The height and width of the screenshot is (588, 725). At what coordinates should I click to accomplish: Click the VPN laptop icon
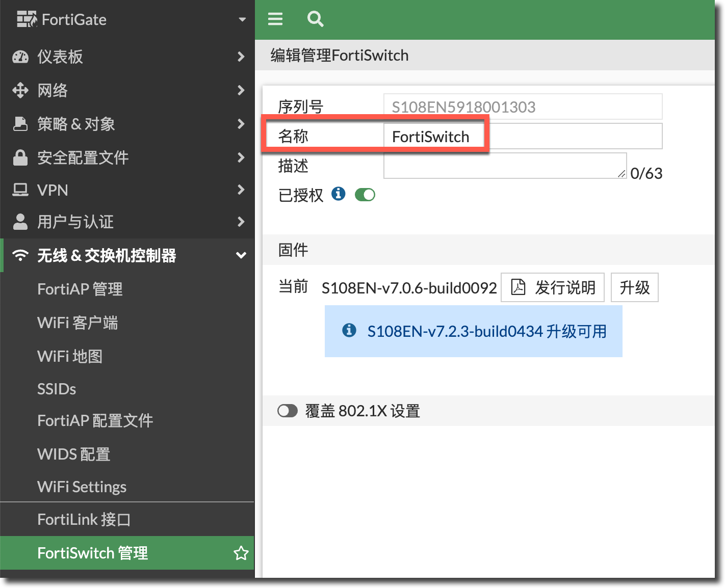pos(20,190)
